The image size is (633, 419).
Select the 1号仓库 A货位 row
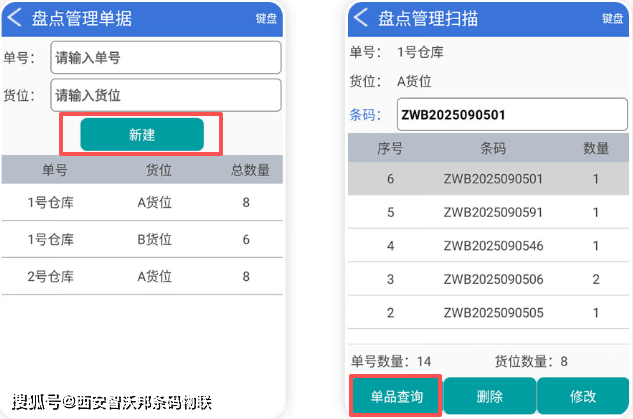tap(142, 202)
